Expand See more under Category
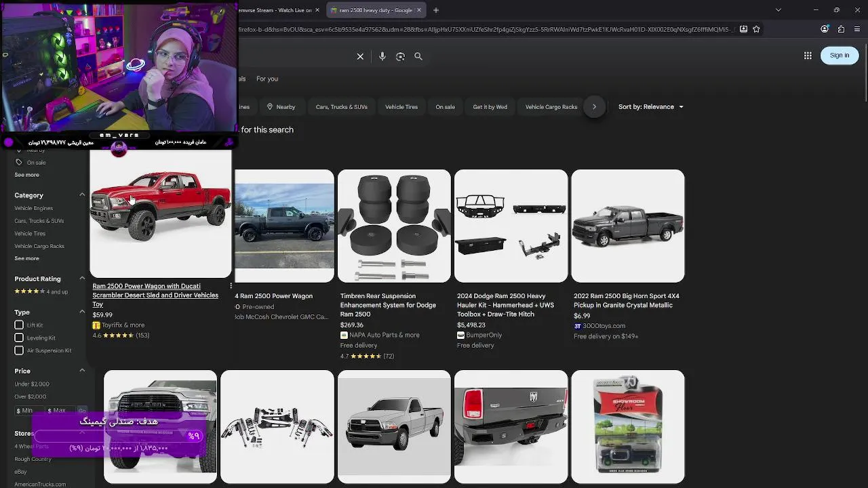 click(27, 258)
